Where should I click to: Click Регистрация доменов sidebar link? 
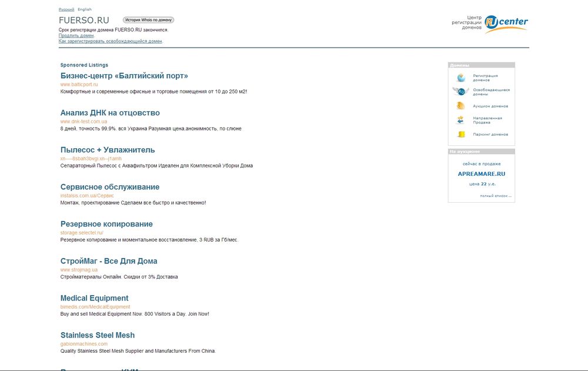point(485,78)
